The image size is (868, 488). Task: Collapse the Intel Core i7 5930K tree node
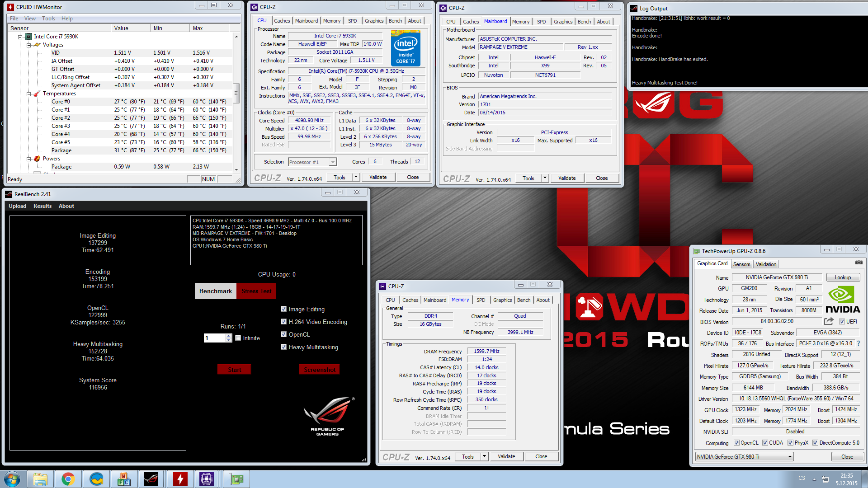(20, 37)
